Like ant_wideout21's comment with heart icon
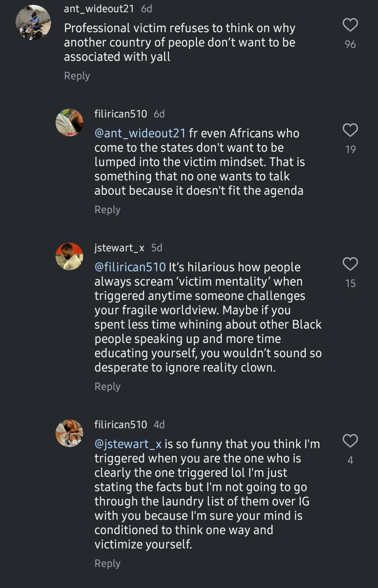 point(350,25)
